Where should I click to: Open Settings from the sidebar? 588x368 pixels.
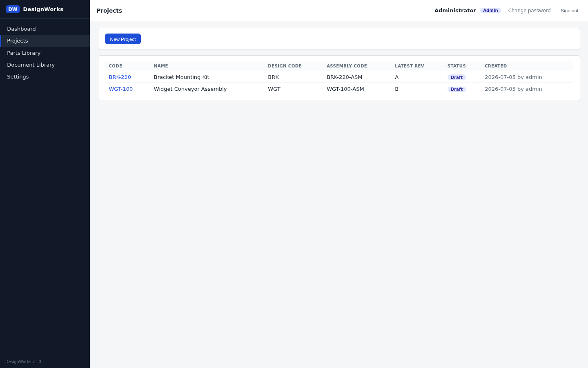[x=45, y=76]
